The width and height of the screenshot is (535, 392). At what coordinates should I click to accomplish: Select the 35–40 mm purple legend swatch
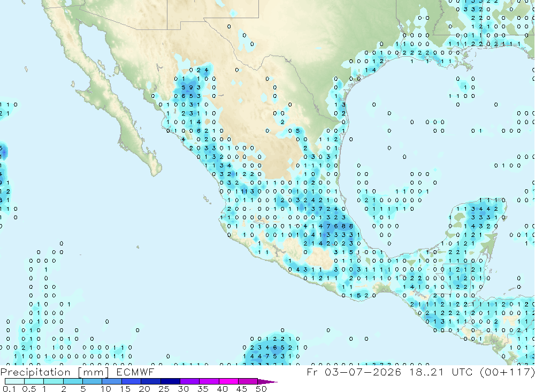pyautogui.click(x=209, y=381)
